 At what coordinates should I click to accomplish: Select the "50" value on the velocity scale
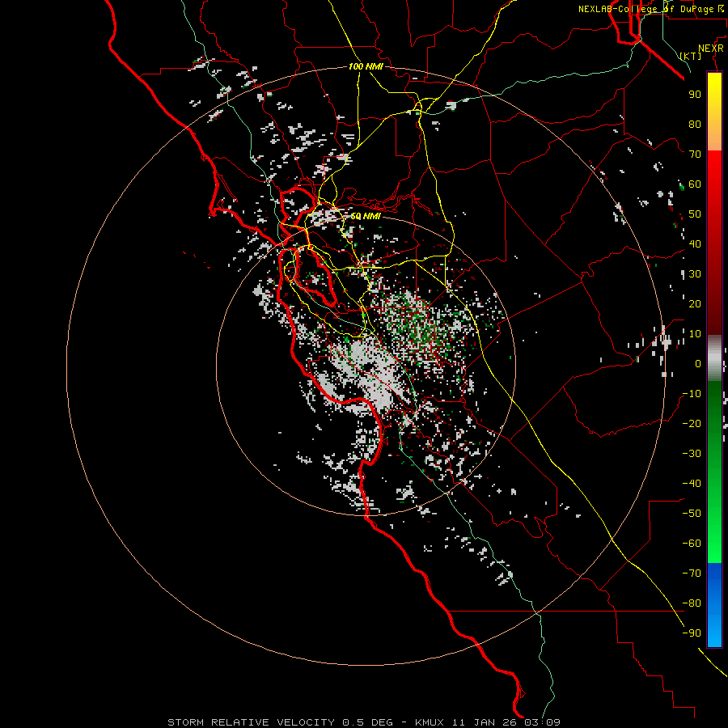pos(695,214)
